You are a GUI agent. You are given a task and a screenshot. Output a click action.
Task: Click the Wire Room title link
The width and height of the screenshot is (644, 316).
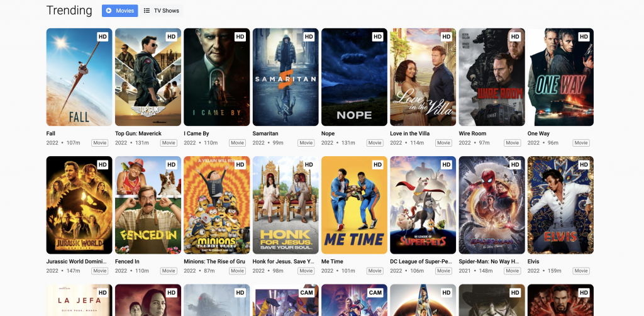pyautogui.click(x=472, y=133)
